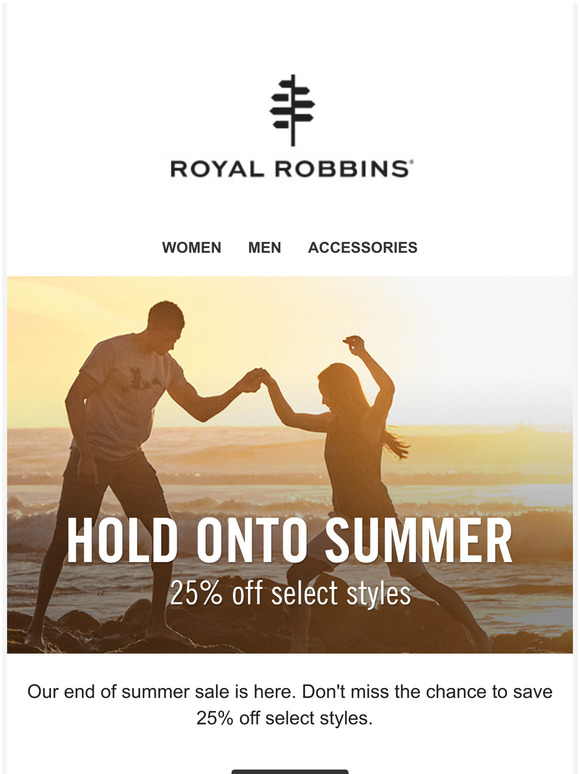Click the Royal Robbins signpost tree logo
Screen dimensions: 580x774
coord(292,110)
